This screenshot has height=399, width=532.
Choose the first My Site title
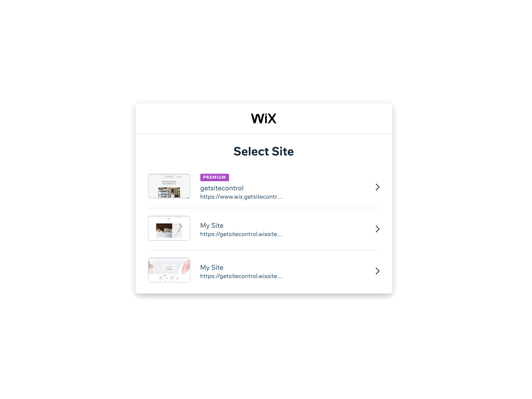[212, 226]
